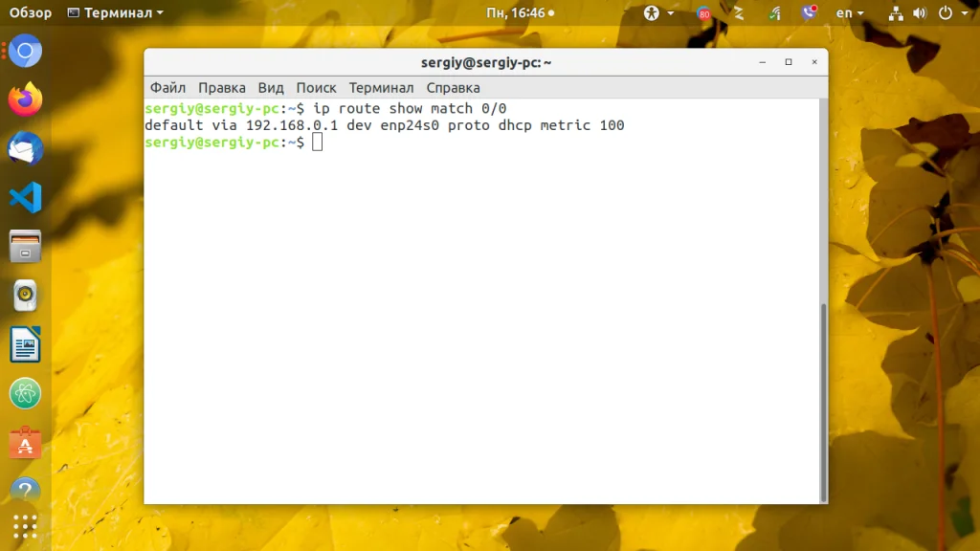This screenshot has height=551, width=980.
Task: Open Ubuntu Software from the dock
Action: click(25, 443)
